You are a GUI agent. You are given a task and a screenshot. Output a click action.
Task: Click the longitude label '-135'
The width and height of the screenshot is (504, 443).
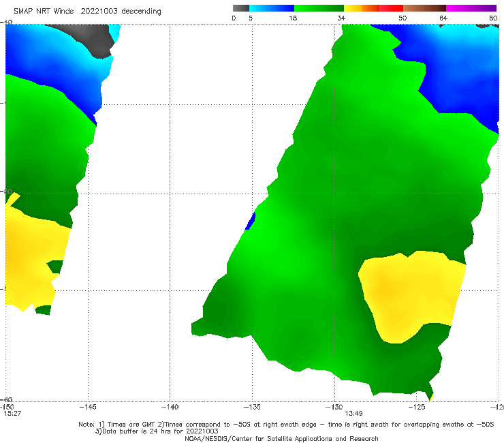point(252,407)
